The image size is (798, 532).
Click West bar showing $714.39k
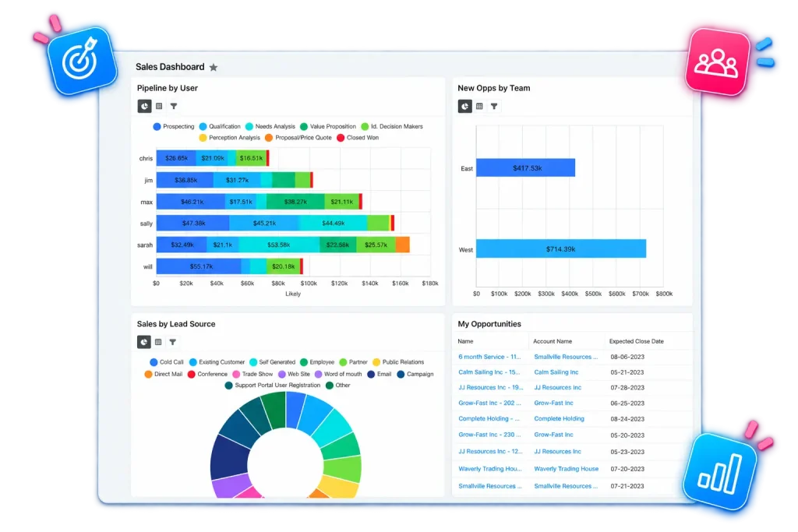point(561,248)
